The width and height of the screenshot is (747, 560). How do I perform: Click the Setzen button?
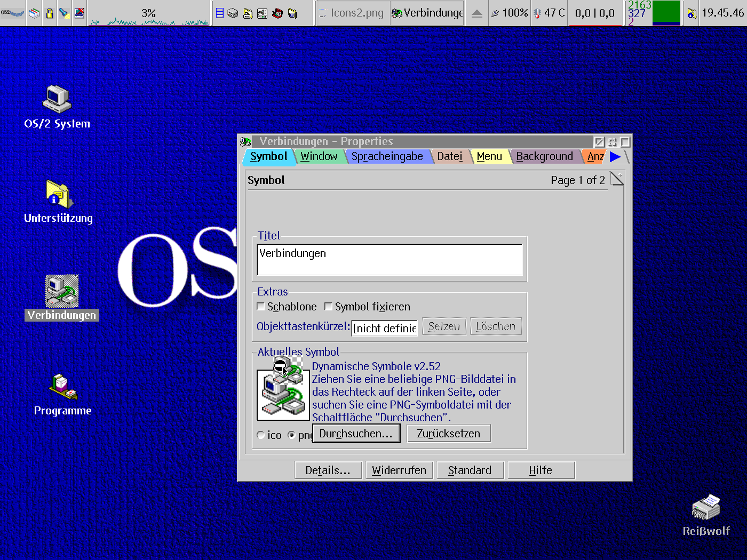[444, 326]
